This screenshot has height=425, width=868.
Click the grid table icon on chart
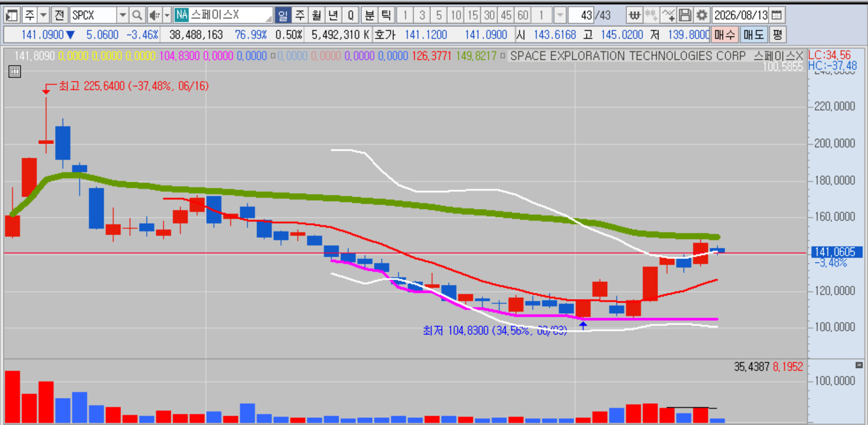tap(15, 72)
